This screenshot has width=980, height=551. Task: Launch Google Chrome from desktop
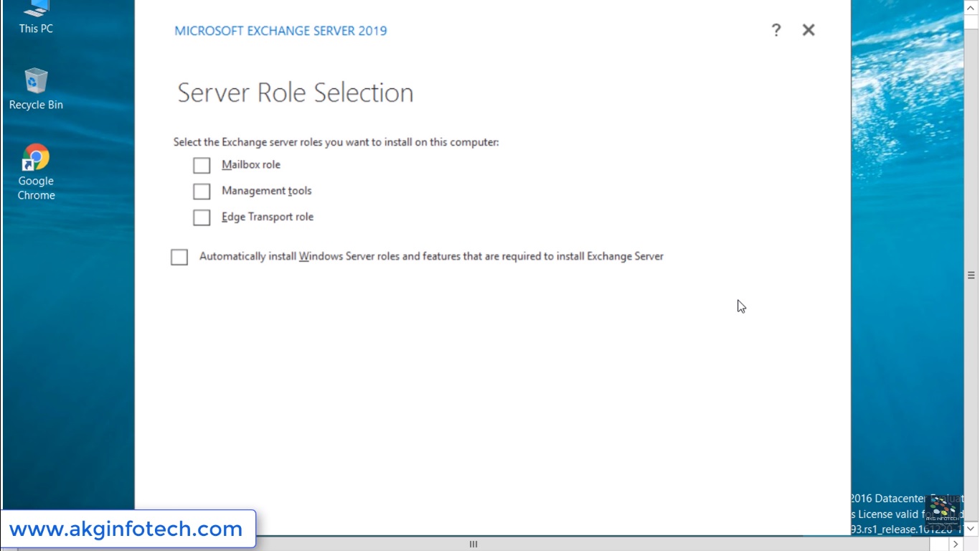pyautogui.click(x=36, y=172)
